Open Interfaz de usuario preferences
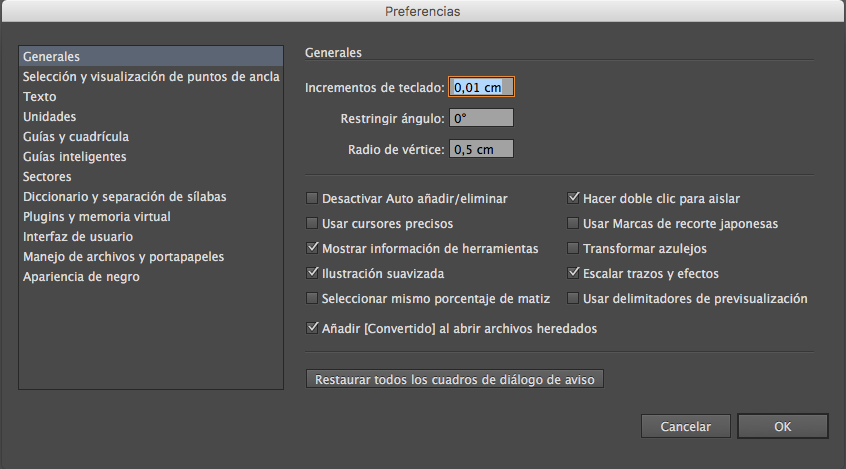846x469 pixels. [78, 237]
